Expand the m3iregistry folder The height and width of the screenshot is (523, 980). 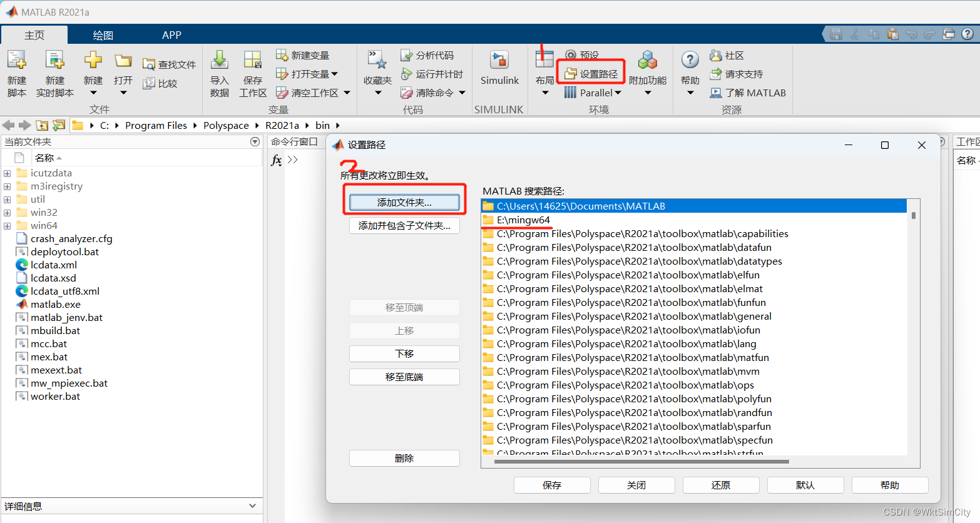(7, 186)
